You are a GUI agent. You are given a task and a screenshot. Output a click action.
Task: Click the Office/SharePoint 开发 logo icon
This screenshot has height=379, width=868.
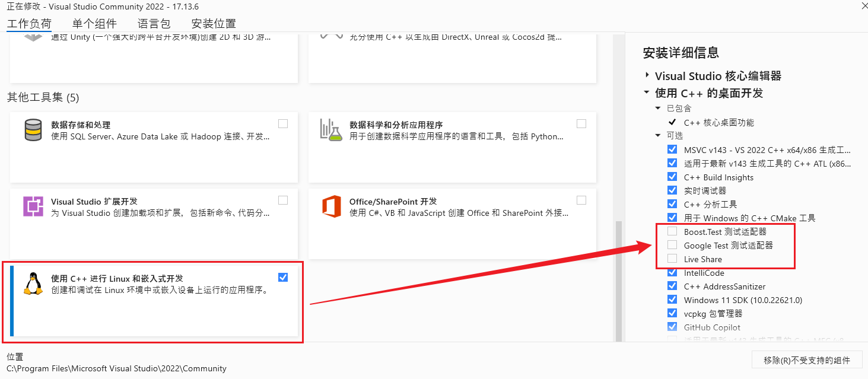[332, 206]
